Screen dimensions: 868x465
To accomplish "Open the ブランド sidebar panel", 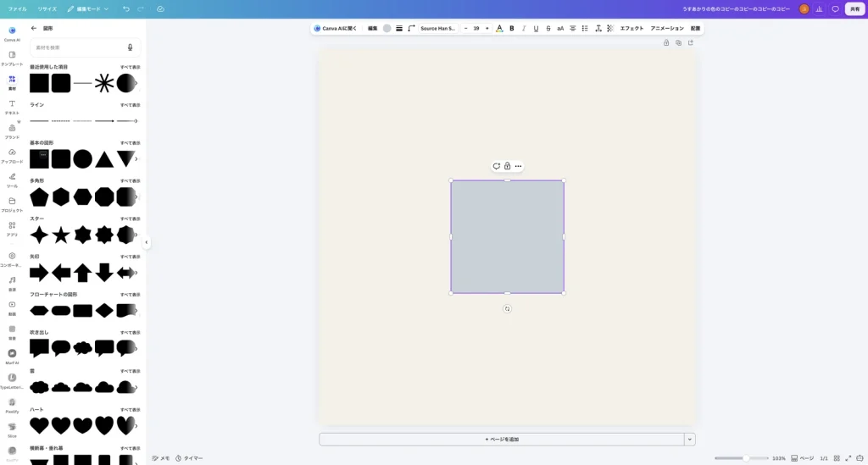I will (12, 130).
